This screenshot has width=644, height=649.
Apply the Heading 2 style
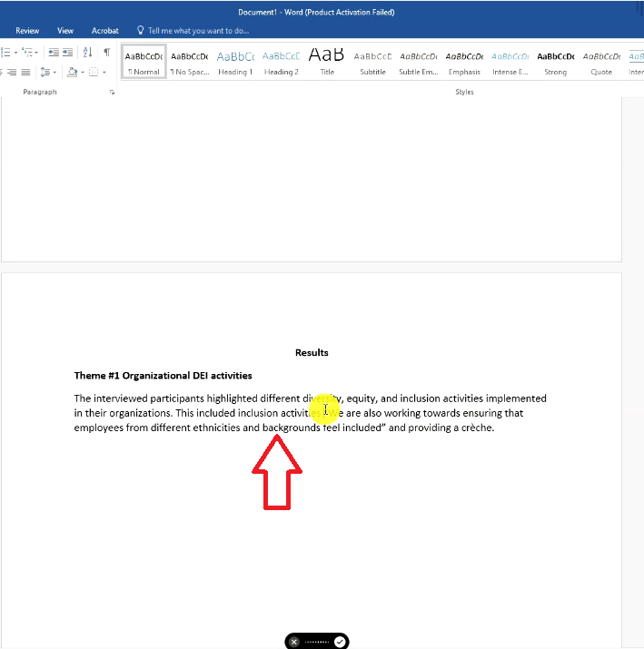[x=282, y=62]
